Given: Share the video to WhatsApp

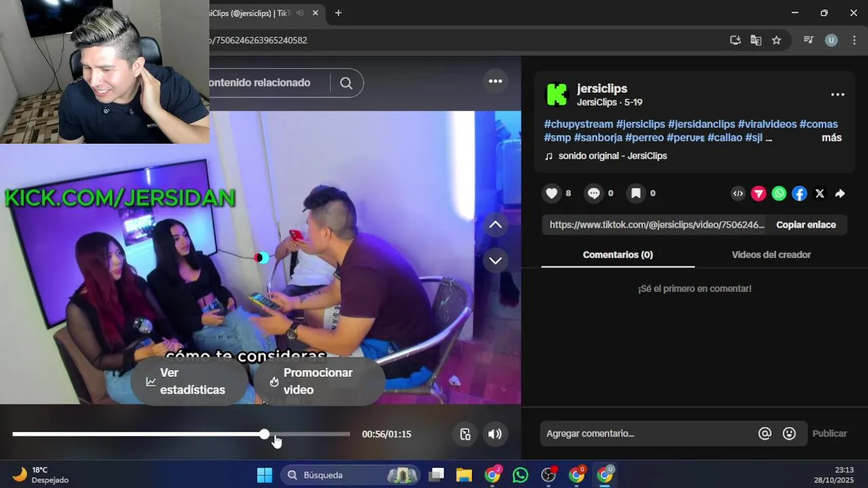Looking at the screenshot, I should pyautogui.click(x=779, y=194).
